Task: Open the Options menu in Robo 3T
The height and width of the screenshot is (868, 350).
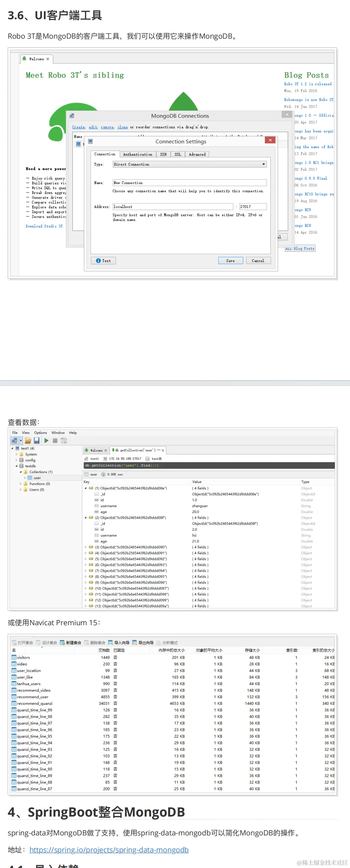Action: tap(41, 433)
